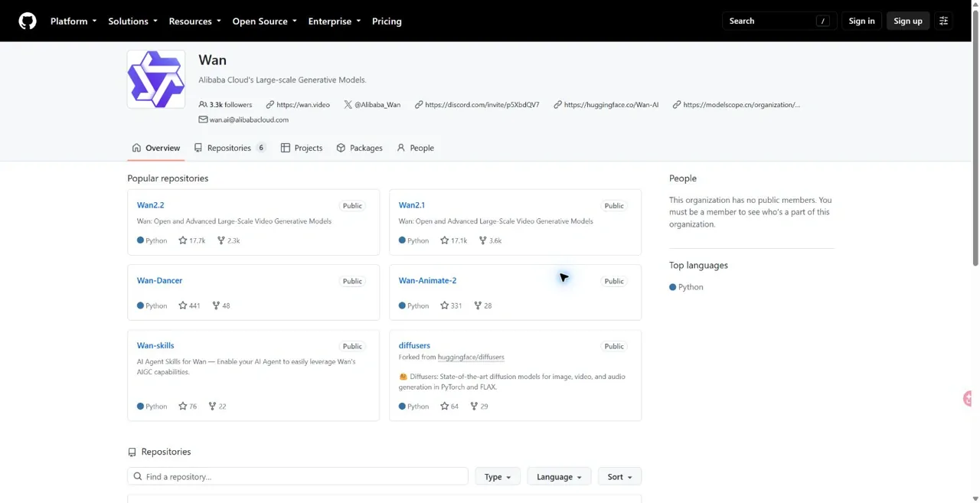Open the diffusers repository
The height and width of the screenshot is (503, 980).
point(414,345)
